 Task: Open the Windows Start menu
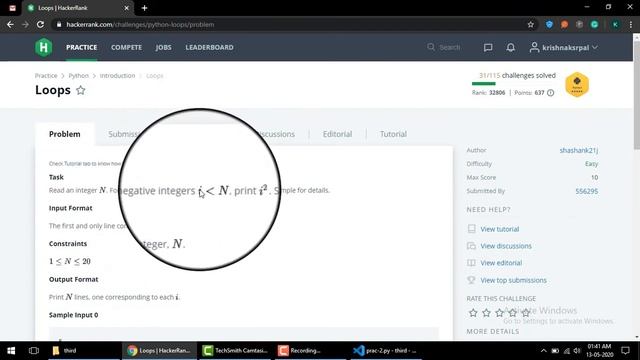(x=11, y=351)
